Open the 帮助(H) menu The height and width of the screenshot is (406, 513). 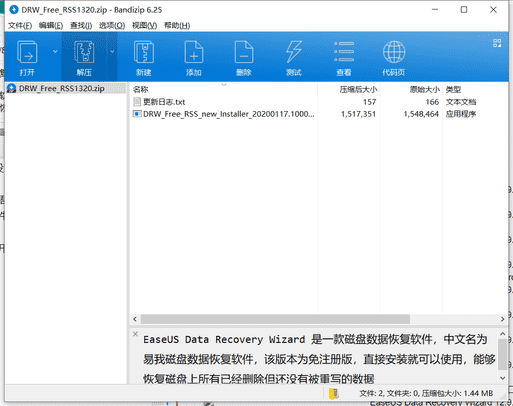point(177,26)
